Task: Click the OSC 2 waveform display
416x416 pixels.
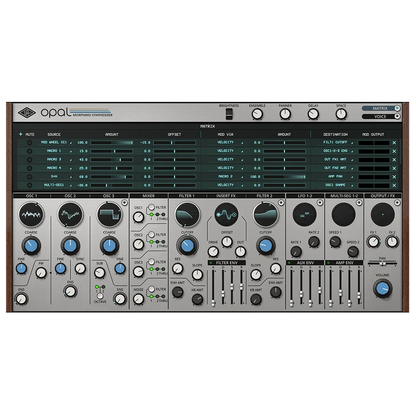Action: (x=70, y=215)
